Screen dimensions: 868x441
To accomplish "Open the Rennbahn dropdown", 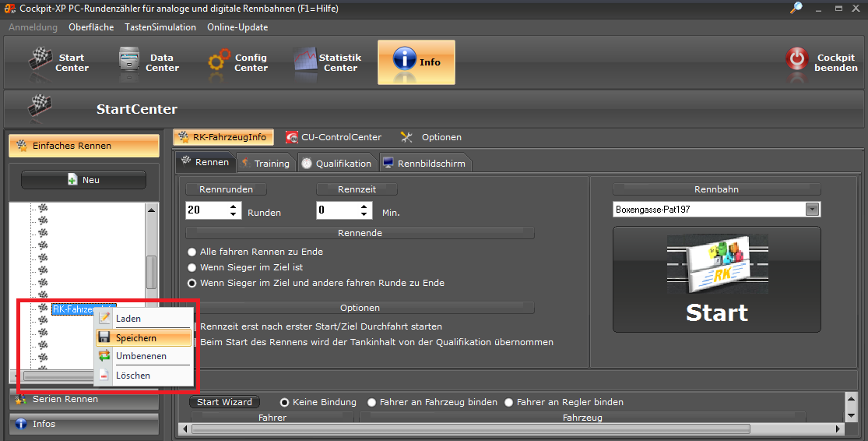I will click(x=812, y=210).
